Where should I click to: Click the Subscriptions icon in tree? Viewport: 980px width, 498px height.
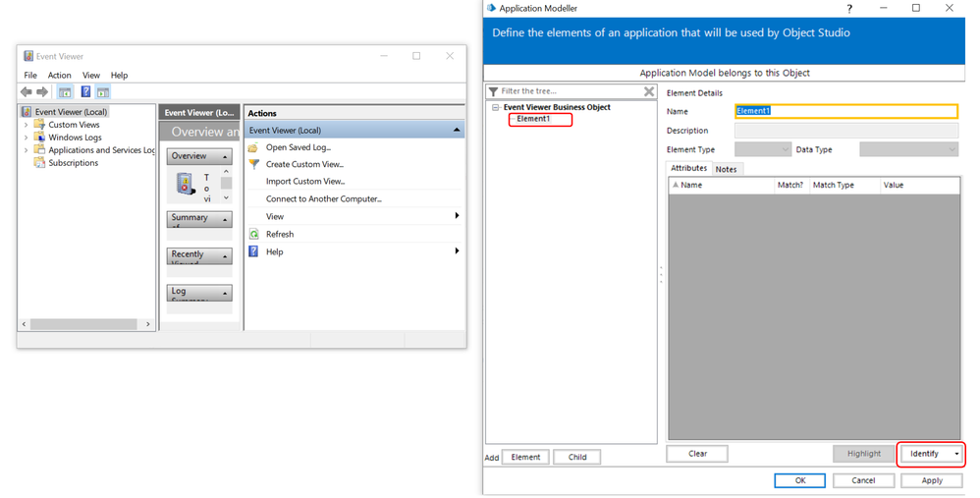pyautogui.click(x=39, y=162)
